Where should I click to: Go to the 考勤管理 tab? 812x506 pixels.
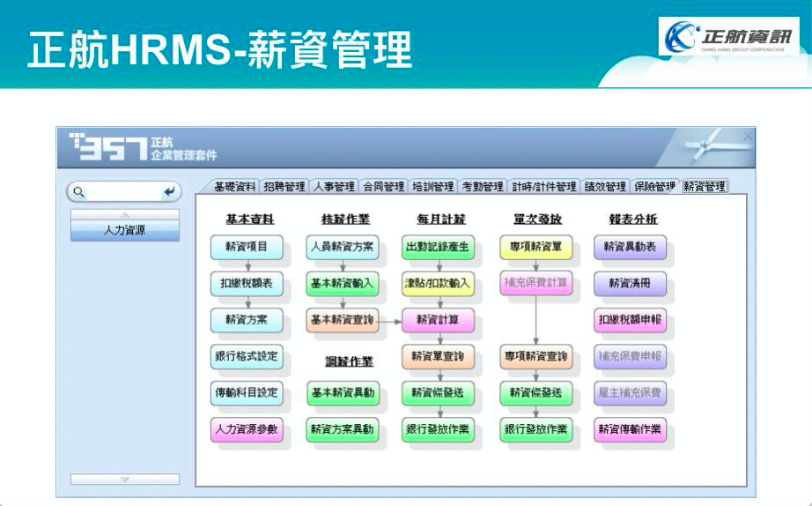(x=483, y=187)
